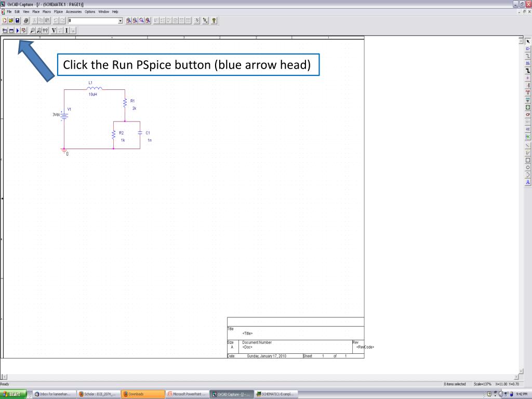
Task: Select the R1 resistor symbol in the schematic
Action: coord(125,102)
